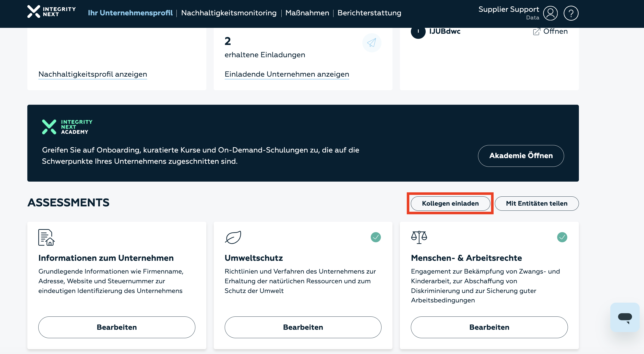The height and width of the screenshot is (354, 644).
Task: Open the Nachhaltigkeitsmonitoring menu
Action: click(x=229, y=13)
